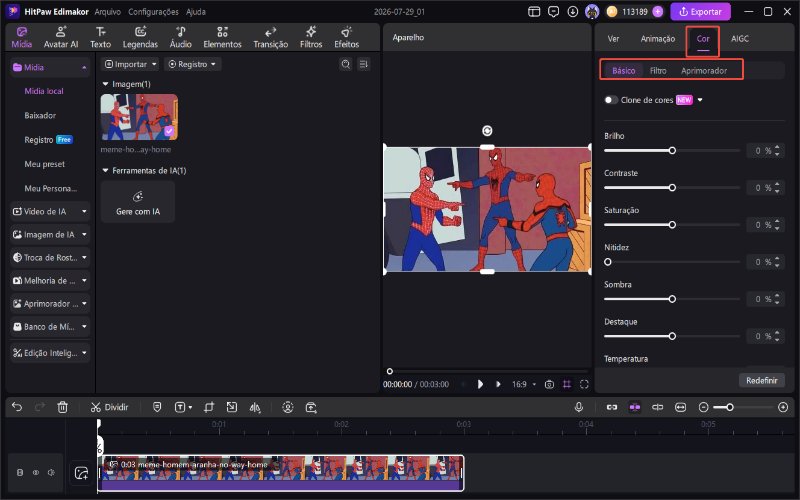Click the undo arrow in timeline toolbar
800x500 pixels.
point(17,407)
